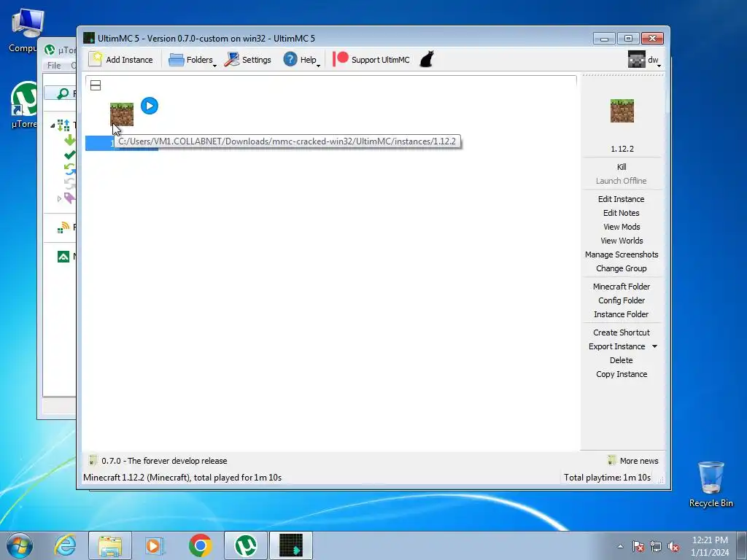The image size is (747, 560).
Task: Click the Total playtime status text
Action: pos(608,477)
